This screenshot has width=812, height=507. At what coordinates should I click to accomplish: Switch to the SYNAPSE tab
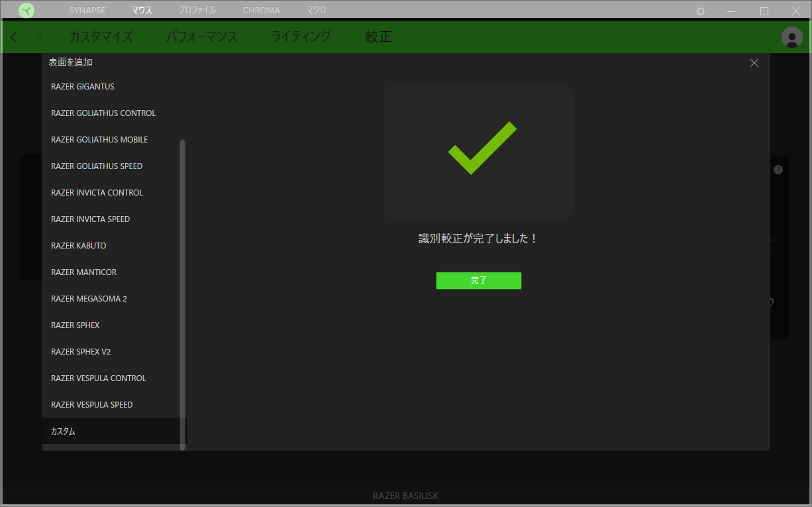tap(87, 11)
